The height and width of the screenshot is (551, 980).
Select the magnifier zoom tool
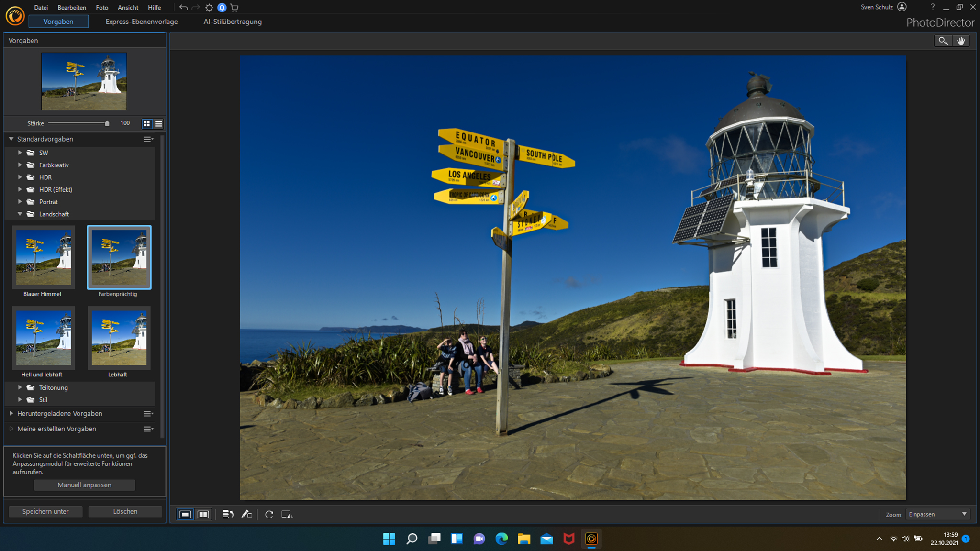pos(943,41)
